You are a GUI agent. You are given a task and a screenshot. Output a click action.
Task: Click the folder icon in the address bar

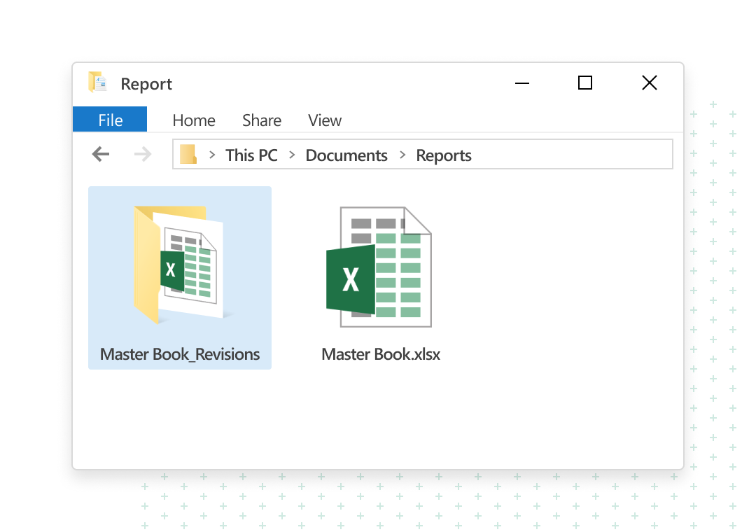(188, 154)
